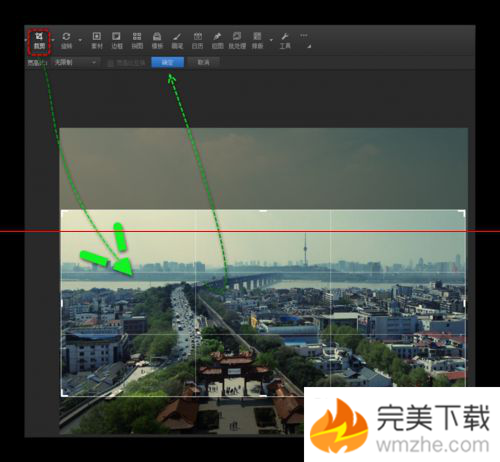The height and width of the screenshot is (462, 500).
Task: Click the top-right crop corner handle
Action: point(462,212)
